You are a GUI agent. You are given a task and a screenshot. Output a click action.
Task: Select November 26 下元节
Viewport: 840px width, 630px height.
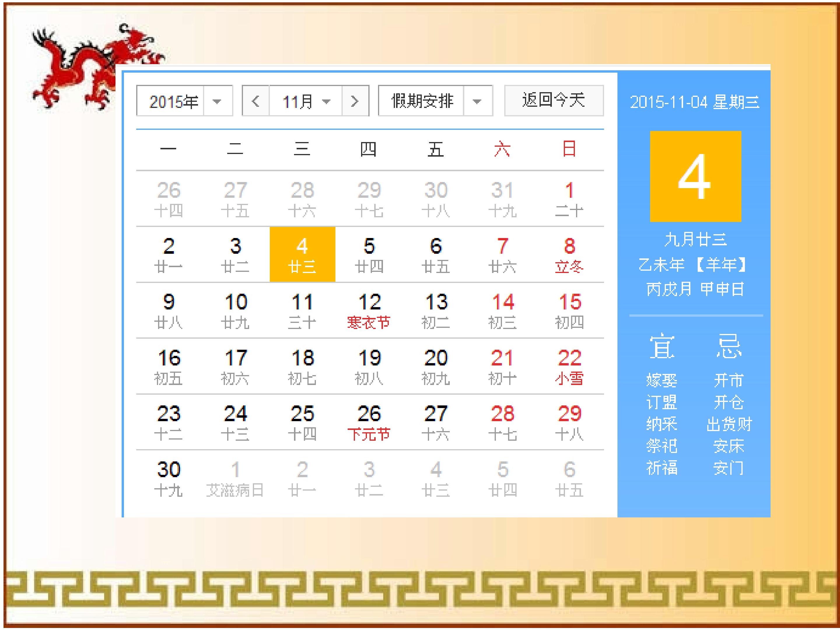369,422
